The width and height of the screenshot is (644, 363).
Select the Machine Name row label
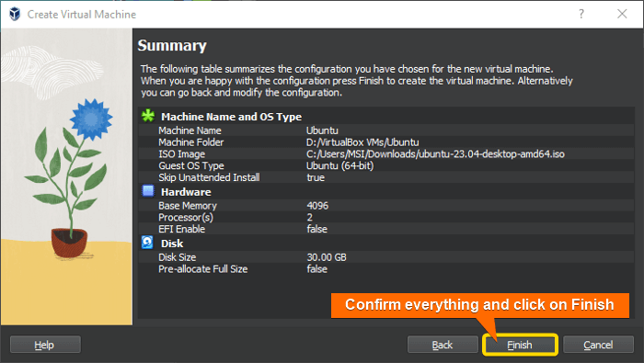190,130
